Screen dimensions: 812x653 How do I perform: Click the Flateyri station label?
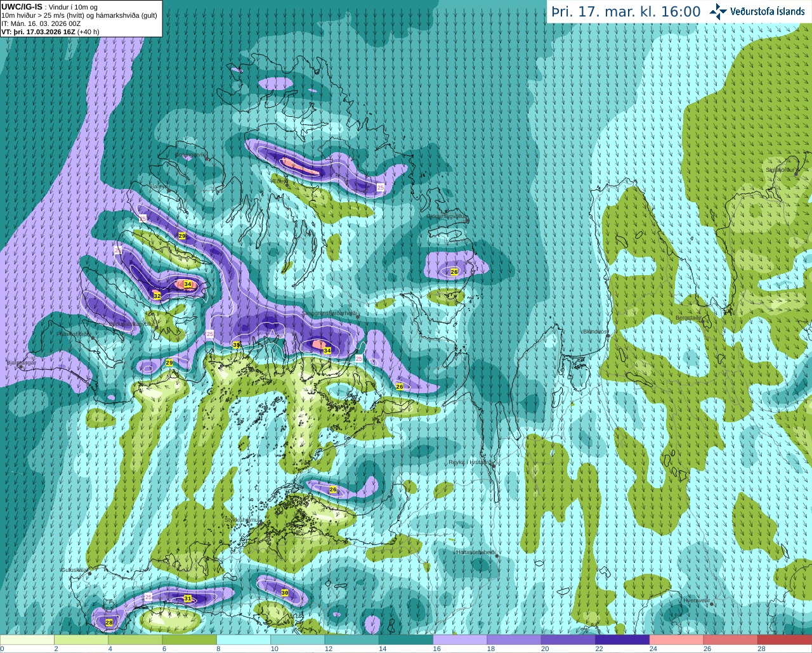pyautogui.click(x=159, y=186)
